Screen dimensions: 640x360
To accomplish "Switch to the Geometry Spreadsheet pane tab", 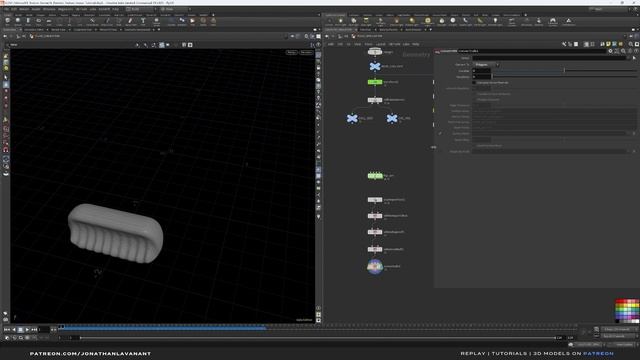I will tap(138, 30).
